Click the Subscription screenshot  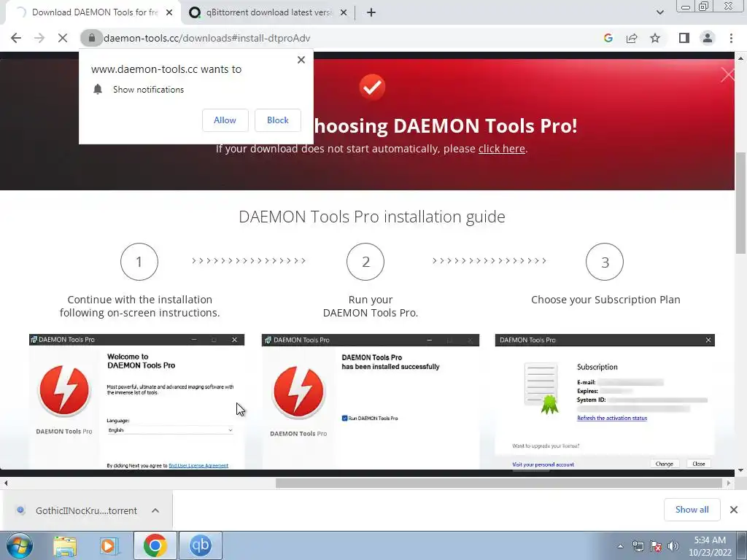click(x=605, y=402)
